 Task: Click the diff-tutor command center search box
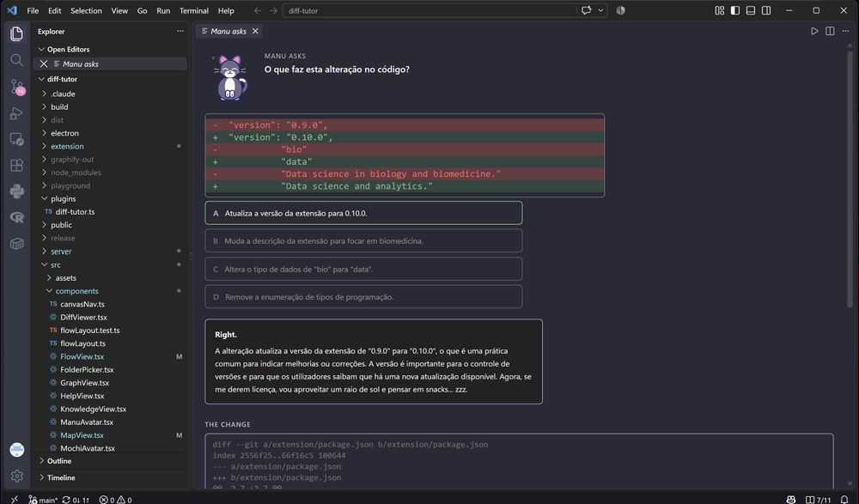429,10
